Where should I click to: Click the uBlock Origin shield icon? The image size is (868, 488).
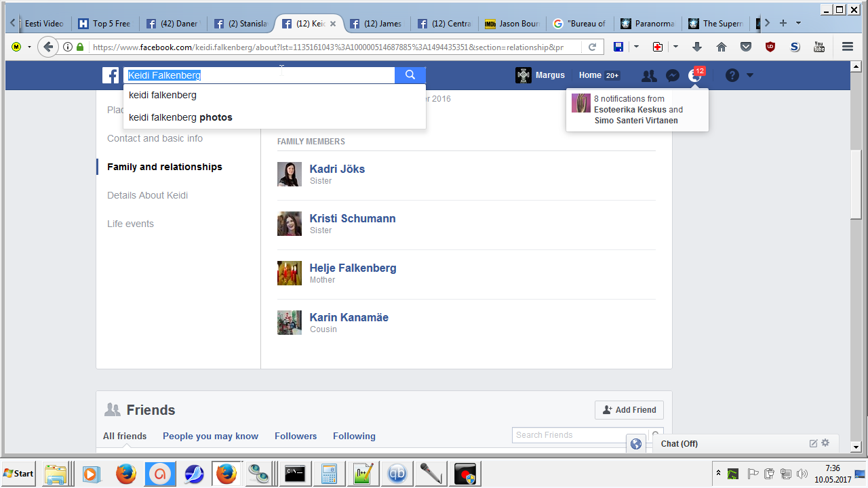click(x=770, y=47)
